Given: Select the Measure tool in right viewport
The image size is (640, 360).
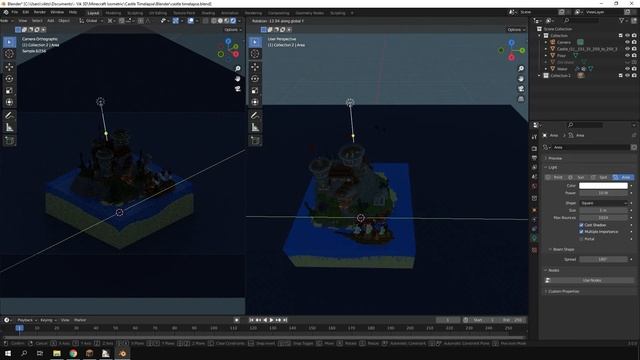Looking at the screenshot, I should [x=255, y=127].
